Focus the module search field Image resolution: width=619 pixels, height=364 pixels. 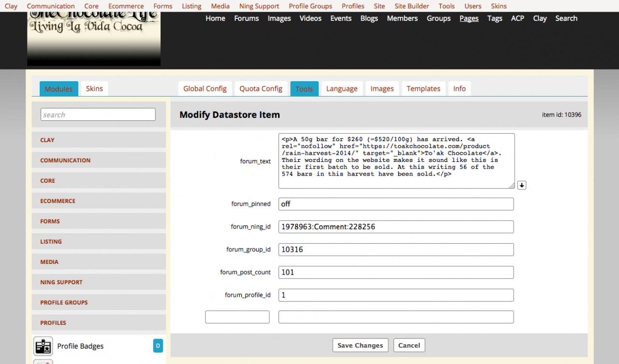click(x=98, y=115)
